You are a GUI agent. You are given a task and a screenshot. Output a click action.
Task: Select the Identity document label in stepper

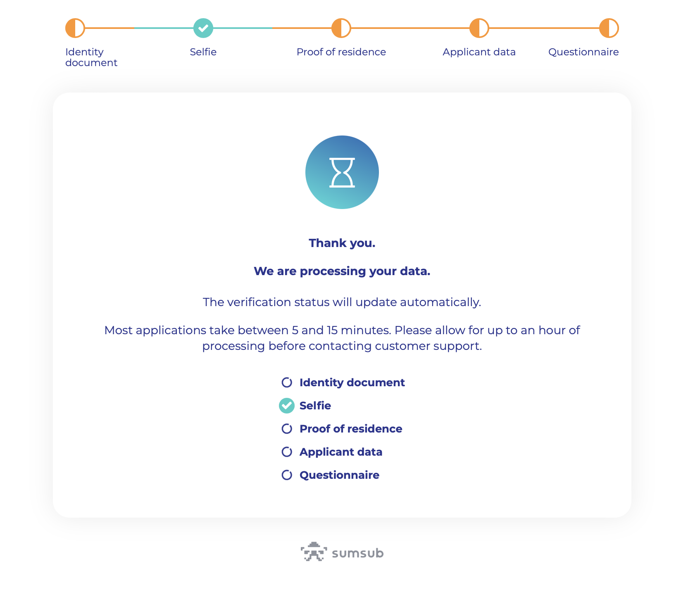click(x=91, y=57)
